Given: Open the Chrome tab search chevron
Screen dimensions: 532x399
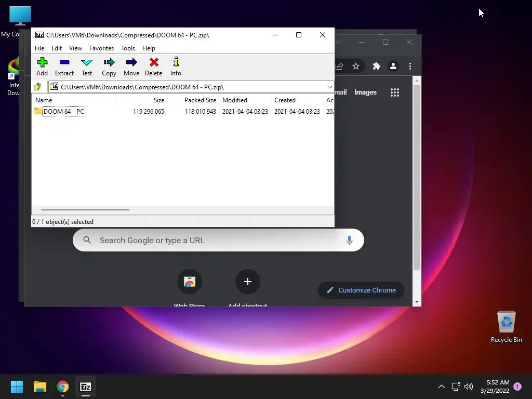Looking at the screenshot, I should [338, 43].
